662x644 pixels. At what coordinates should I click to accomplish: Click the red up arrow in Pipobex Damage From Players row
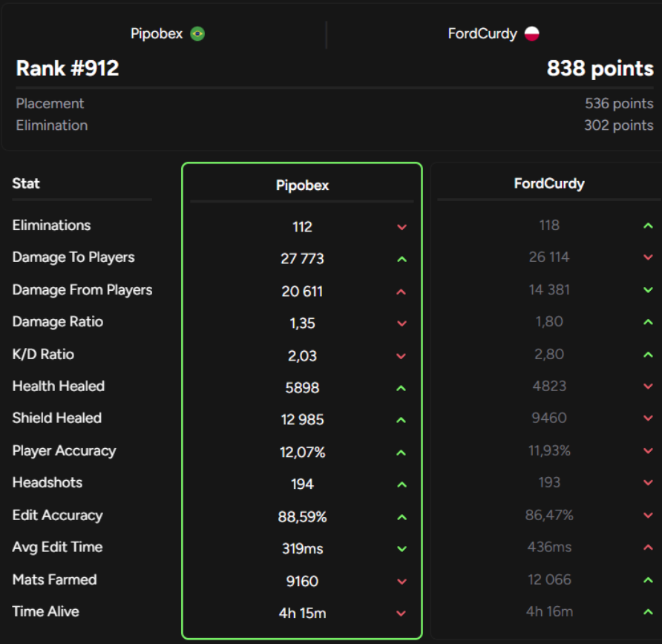click(x=401, y=292)
